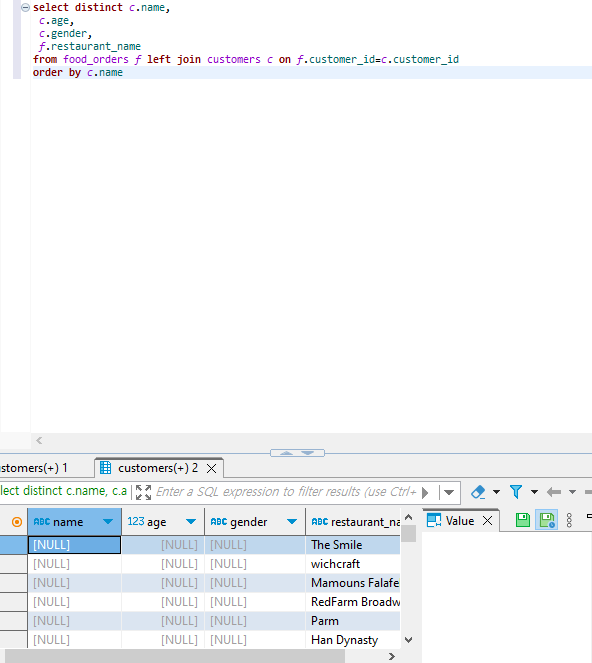This screenshot has height=663, width=592.
Task: Click the funnel filter icon
Action: pos(516,492)
